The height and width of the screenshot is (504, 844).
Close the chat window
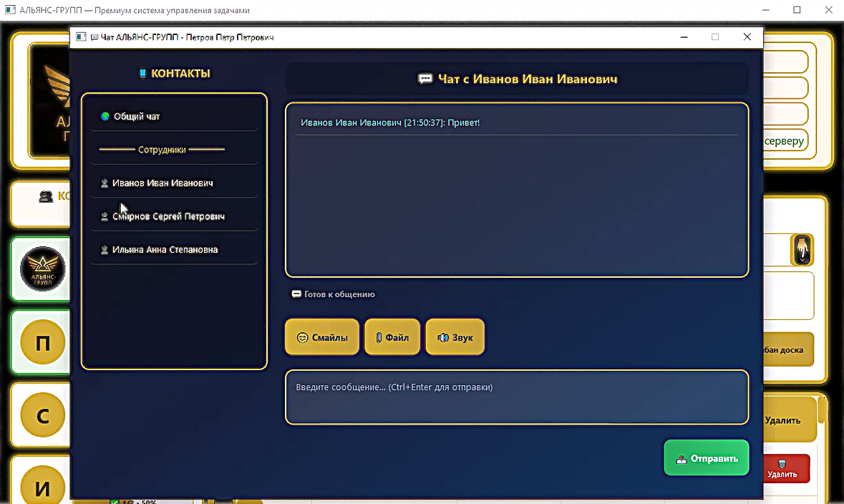[x=747, y=37]
